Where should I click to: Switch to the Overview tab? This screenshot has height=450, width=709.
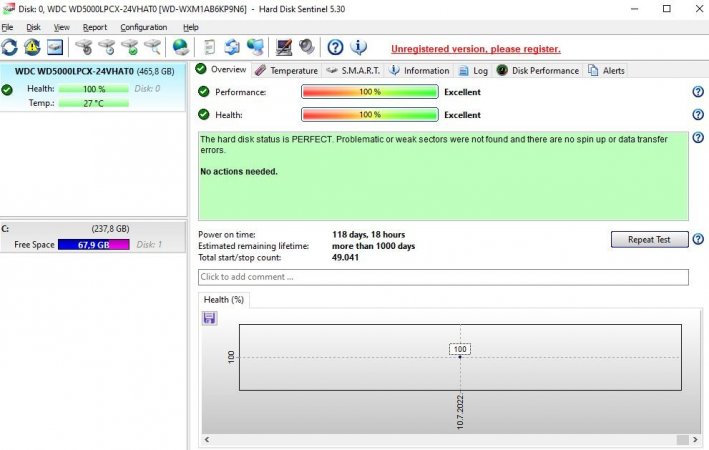click(x=221, y=70)
